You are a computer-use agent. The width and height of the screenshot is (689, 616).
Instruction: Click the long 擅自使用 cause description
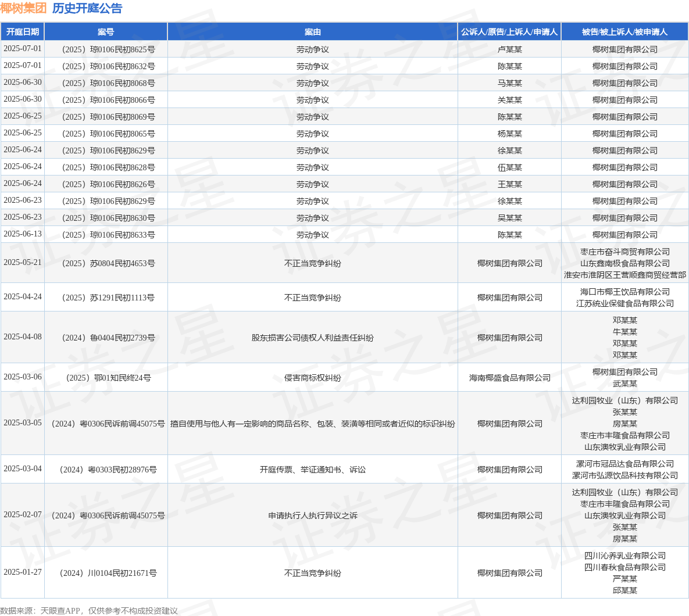click(x=312, y=424)
